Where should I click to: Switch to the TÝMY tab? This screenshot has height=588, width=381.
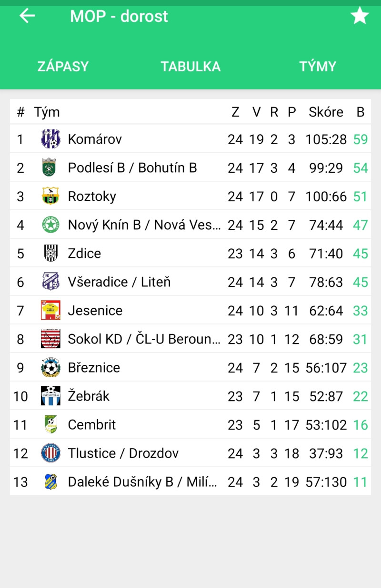coord(318,66)
